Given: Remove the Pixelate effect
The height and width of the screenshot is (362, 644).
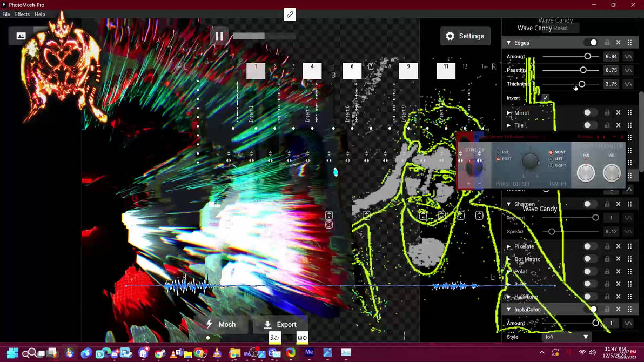Looking at the screenshot, I should (618, 246).
